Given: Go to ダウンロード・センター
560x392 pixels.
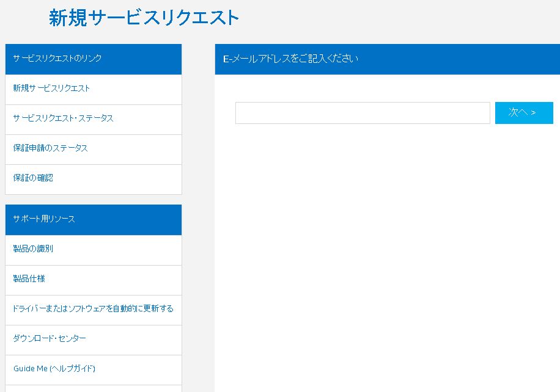Looking at the screenshot, I should pos(50,338).
